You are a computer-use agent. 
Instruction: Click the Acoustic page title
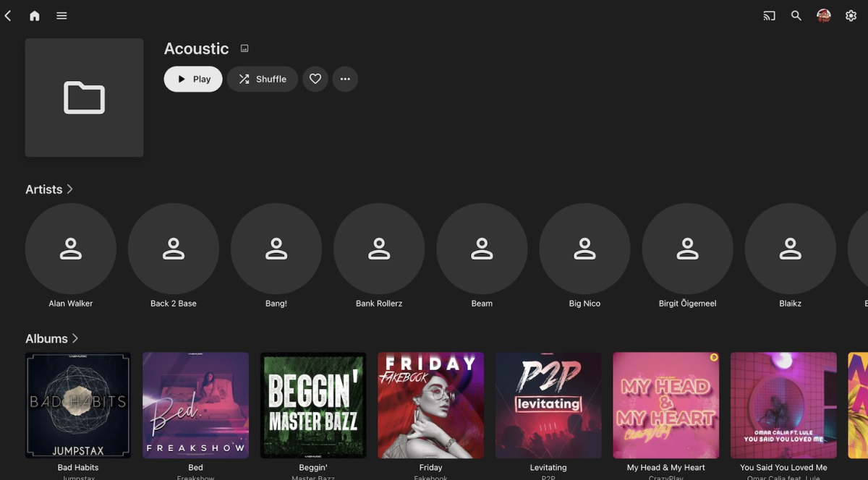point(196,48)
